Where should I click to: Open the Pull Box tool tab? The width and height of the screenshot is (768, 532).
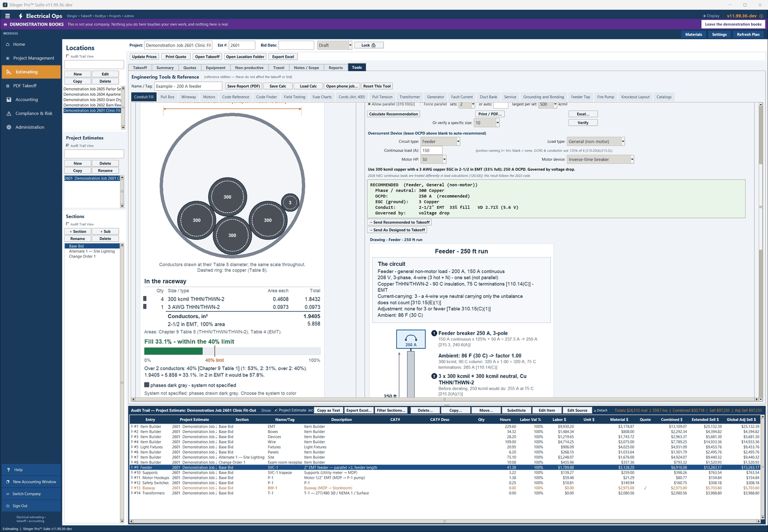point(167,97)
